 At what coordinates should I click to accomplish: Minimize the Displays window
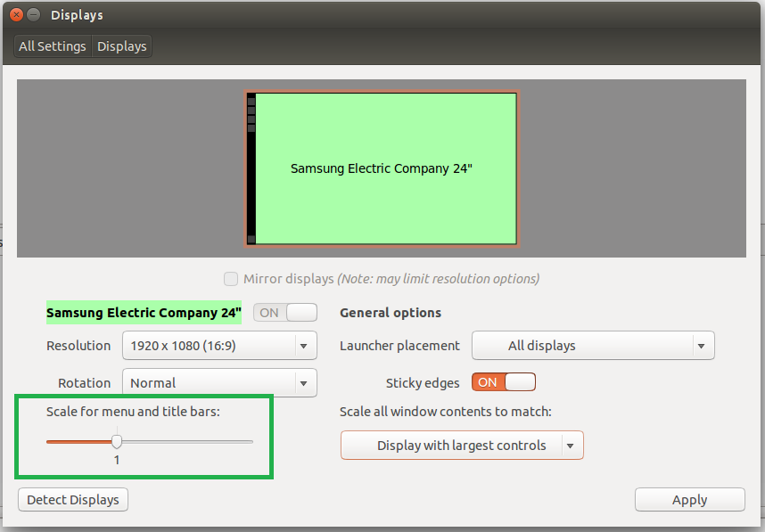click(x=33, y=15)
